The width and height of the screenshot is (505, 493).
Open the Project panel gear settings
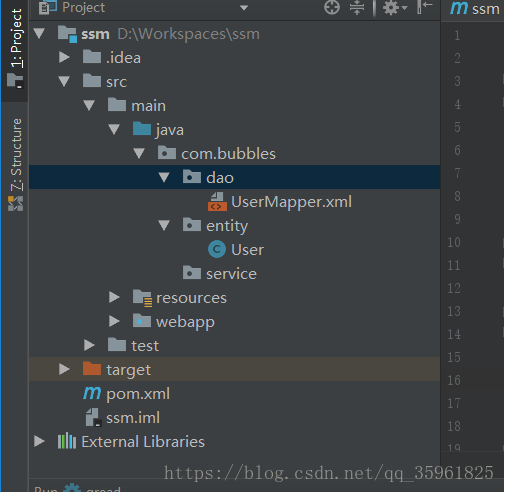point(394,7)
